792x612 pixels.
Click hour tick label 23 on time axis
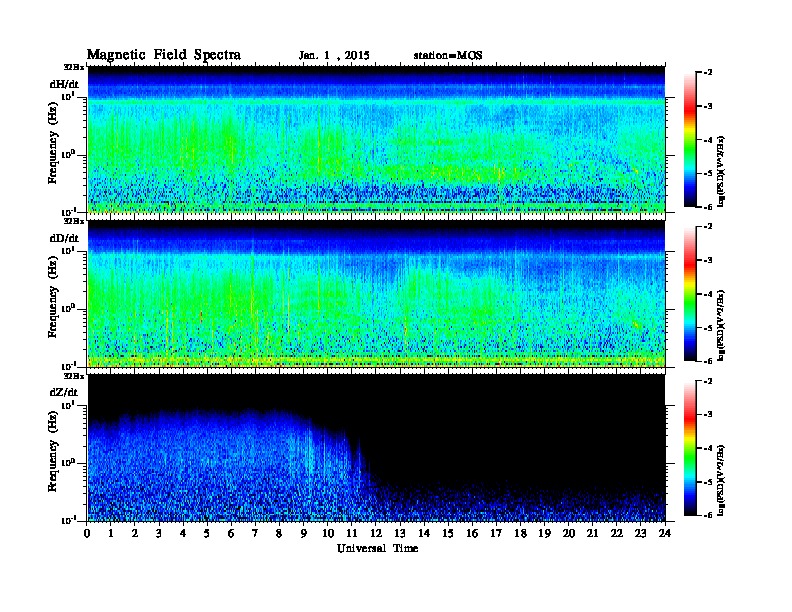click(641, 534)
